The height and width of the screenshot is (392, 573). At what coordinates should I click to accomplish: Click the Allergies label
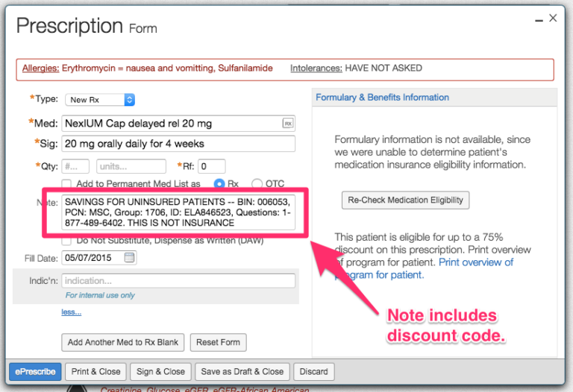click(40, 69)
